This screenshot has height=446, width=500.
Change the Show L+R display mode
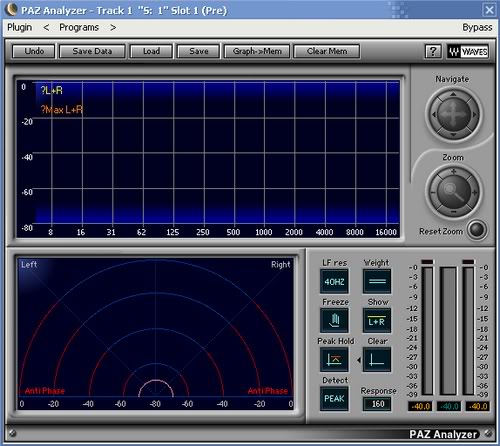(377, 321)
